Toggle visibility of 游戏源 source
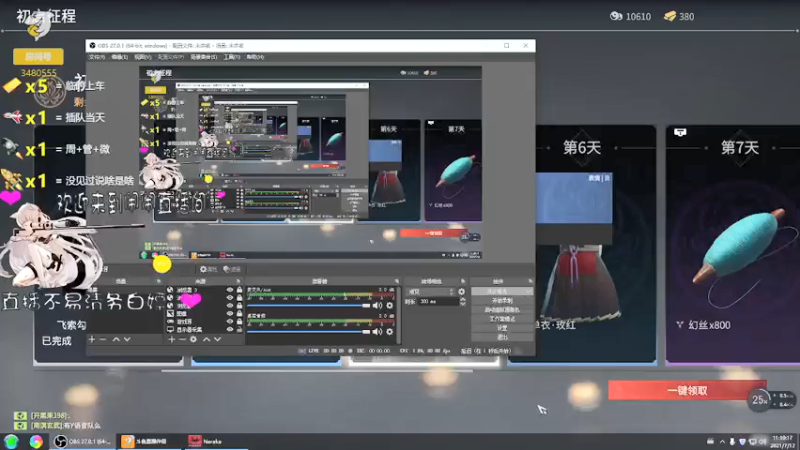 pos(230,322)
